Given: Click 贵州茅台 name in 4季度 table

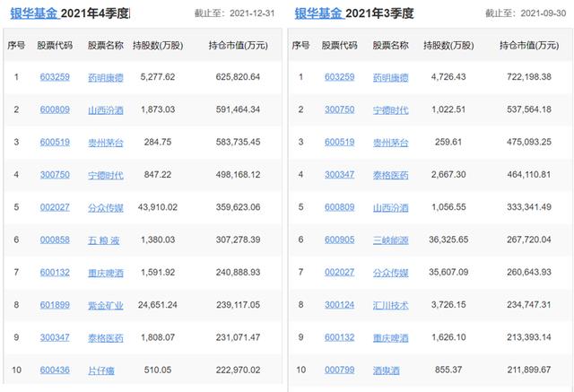Looking at the screenshot, I should [x=106, y=143].
